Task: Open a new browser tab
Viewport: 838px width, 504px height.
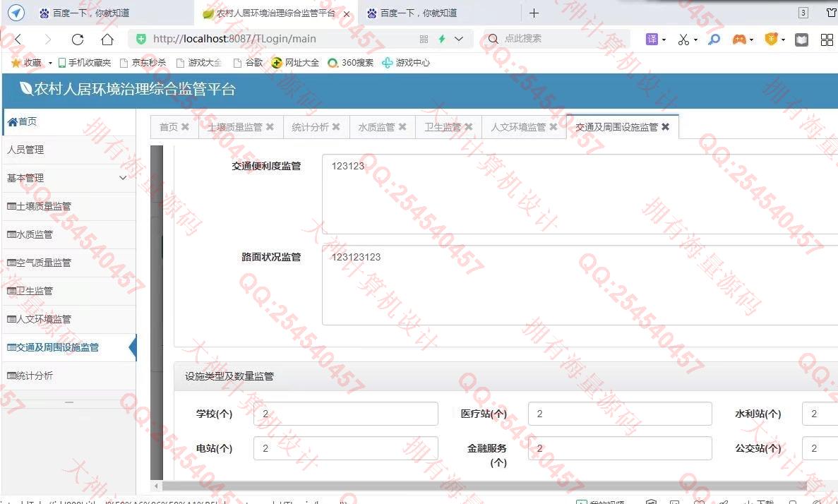Action: pyautogui.click(x=534, y=13)
